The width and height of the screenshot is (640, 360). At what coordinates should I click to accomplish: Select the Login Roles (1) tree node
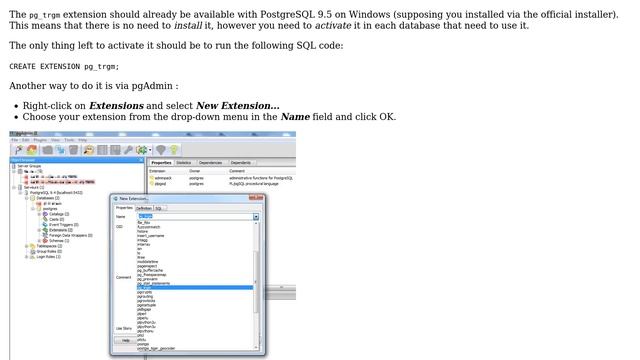(x=48, y=257)
